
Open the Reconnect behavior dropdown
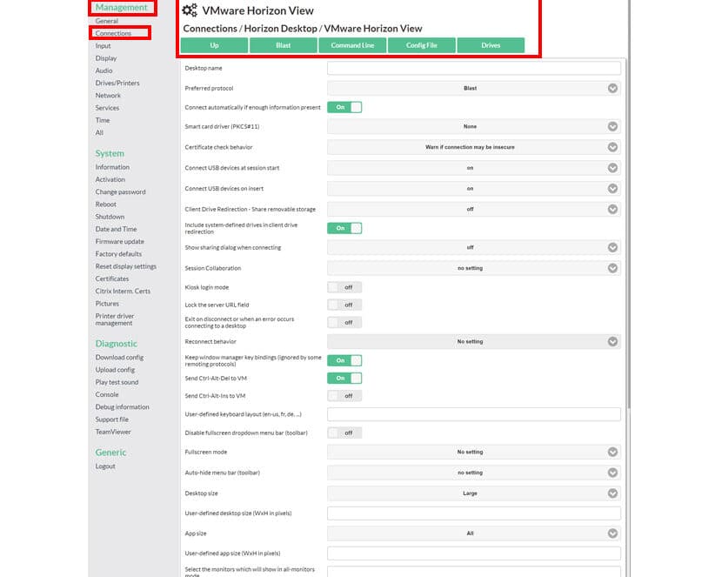(x=473, y=341)
